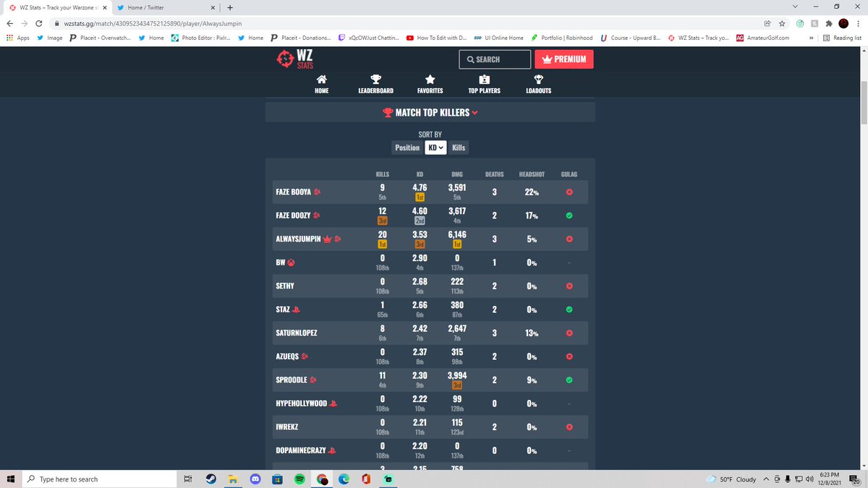The height and width of the screenshot is (488, 868).
Task: Open Steam from the taskbar
Action: coord(210,479)
